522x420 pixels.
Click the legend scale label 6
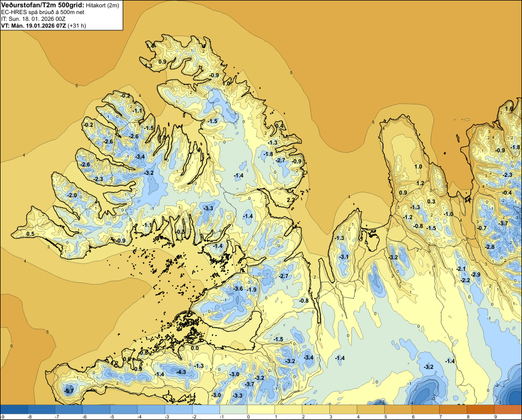(x=413, y=417)
